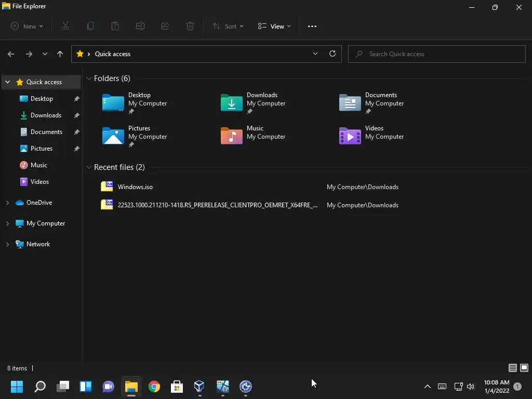Click the Cut scissors icon in toolbar
The width and height of the screenshot is (532, 399).
click(65, 26)
